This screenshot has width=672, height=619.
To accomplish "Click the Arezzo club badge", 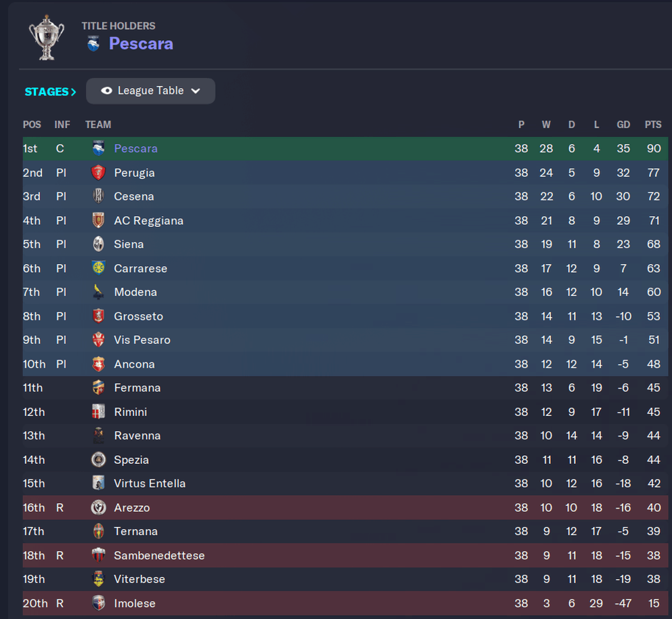I will (x=99, y=507).
